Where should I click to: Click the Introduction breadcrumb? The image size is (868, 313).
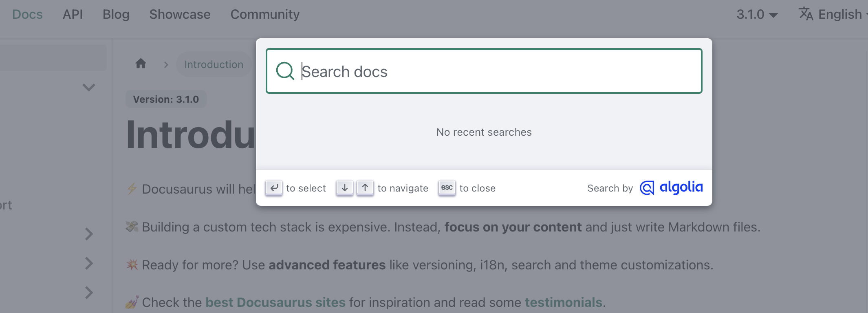[214, 64]
